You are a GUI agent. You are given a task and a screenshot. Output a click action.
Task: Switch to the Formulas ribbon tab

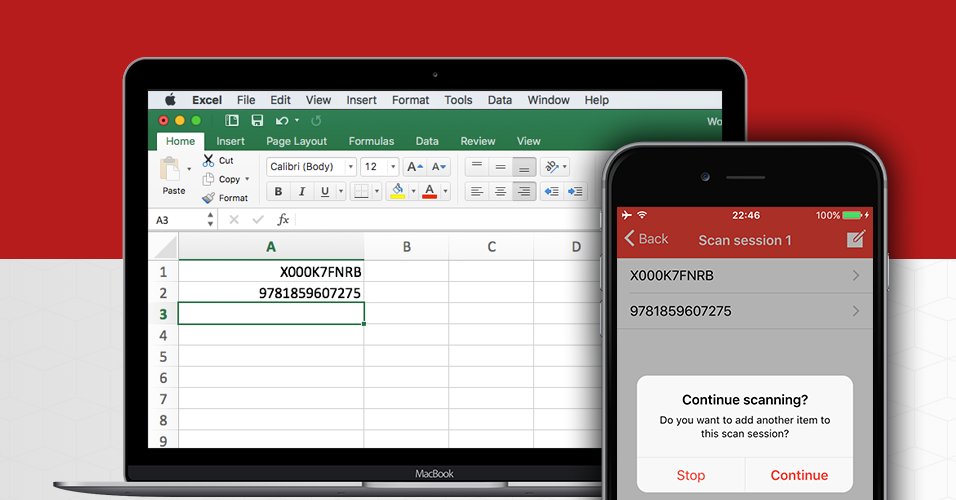pyautogui.click(x=371, y=141)
